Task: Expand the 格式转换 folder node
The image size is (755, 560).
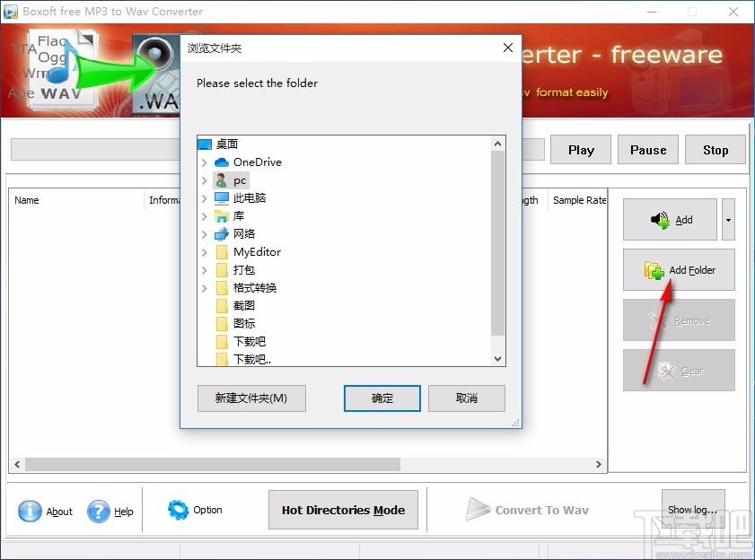Action: [204, 288]
